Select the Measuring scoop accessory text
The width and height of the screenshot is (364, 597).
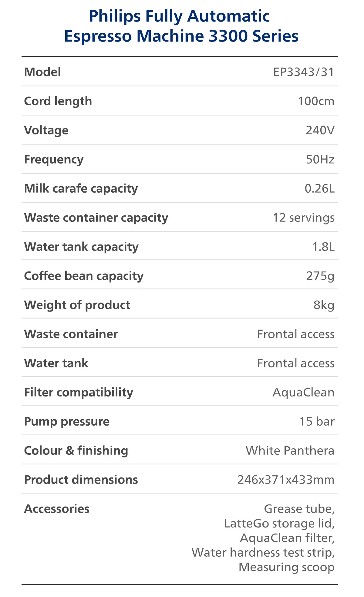[x=286, y=567]
